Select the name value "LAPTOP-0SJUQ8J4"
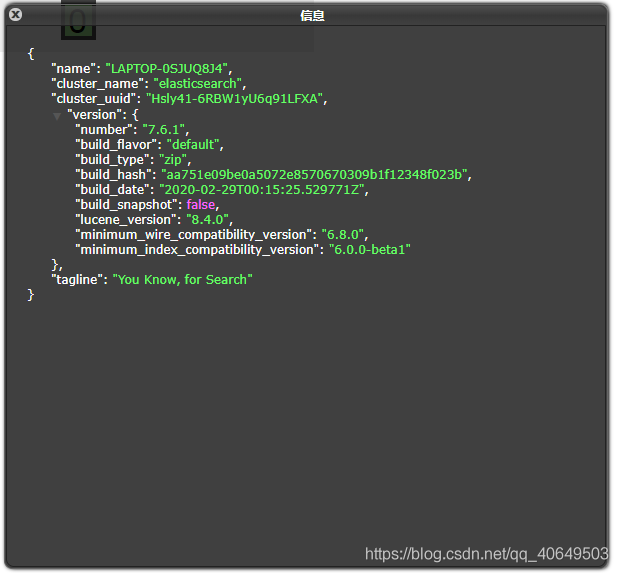This screenshot has height=573, width=619. pyautogui.click(x=167, y=69)
